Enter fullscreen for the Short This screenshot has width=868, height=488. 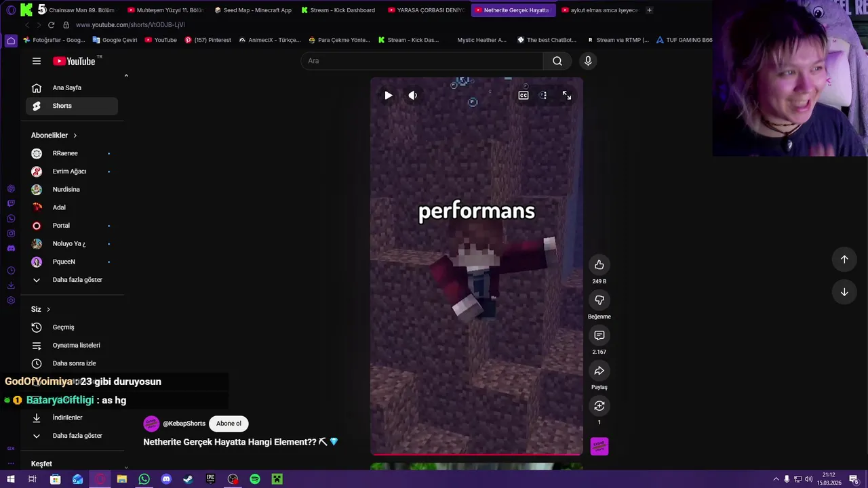pyautogui.click(x=567, y=96)
